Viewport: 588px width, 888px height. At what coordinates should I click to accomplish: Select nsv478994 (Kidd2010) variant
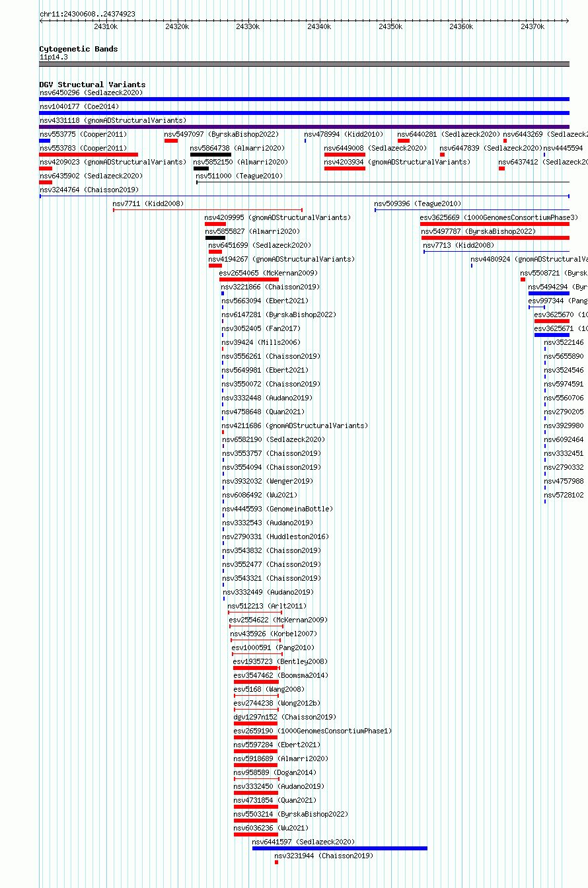pyautogui.click(x=344, y=134)
